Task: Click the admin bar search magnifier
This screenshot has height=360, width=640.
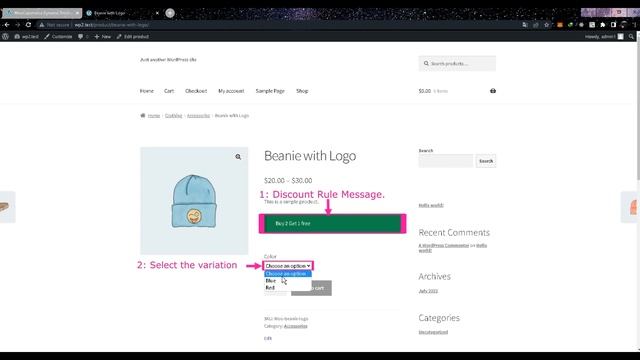Action: [x=631, y=36]
